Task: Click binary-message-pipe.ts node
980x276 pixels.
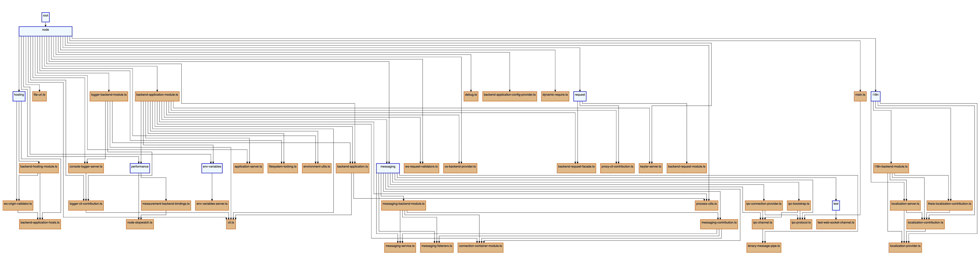Action: click(764, 247)
